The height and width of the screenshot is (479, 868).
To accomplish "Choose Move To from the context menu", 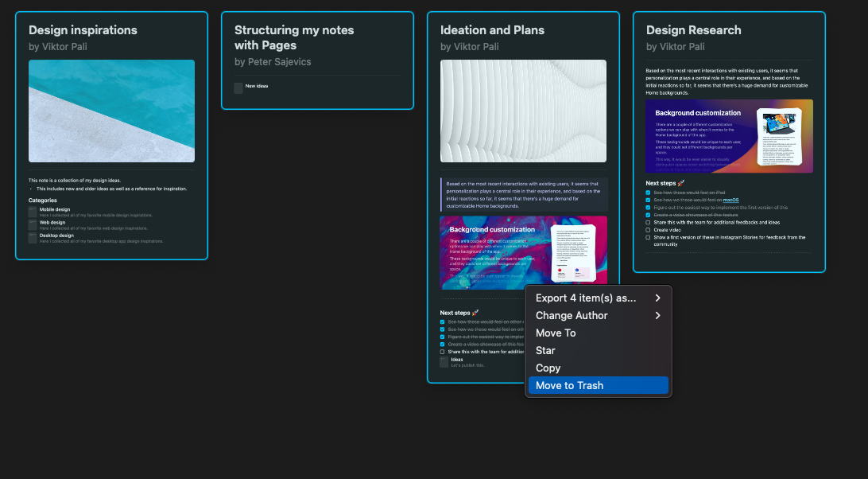I will [599, 333].
